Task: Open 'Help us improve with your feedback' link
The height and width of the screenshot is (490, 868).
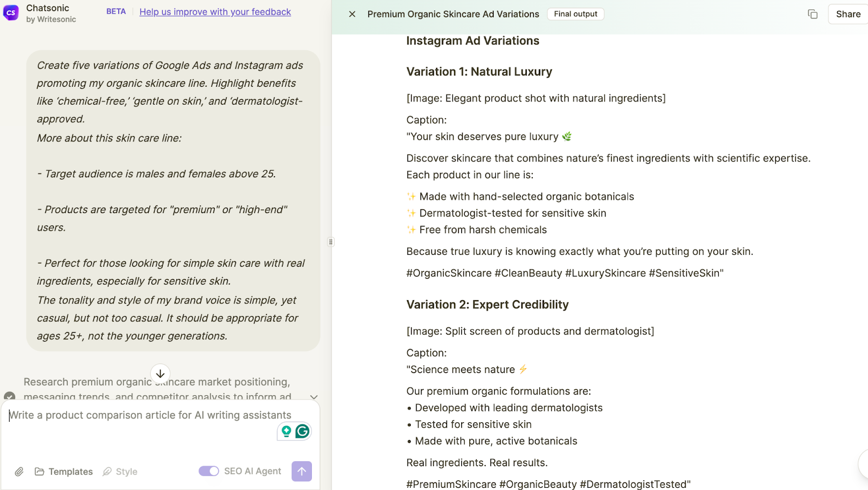Action: [215, 11]
